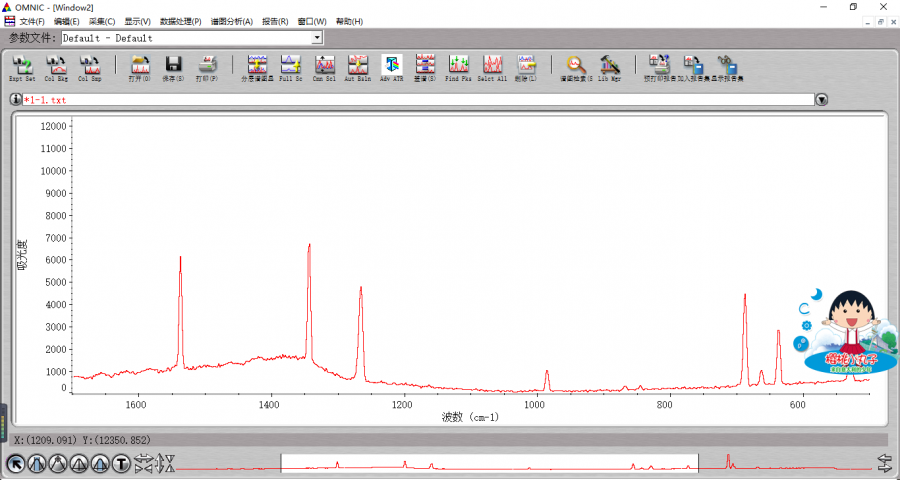Open the 采集(C) menu
900x480 pixels.
[102, 21]
